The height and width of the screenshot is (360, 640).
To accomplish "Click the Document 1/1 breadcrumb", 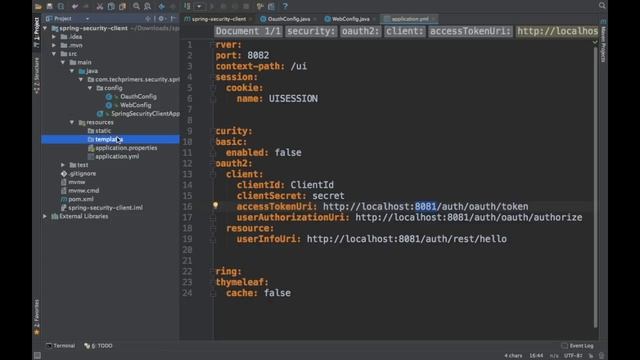I will [x=248, y=31].
